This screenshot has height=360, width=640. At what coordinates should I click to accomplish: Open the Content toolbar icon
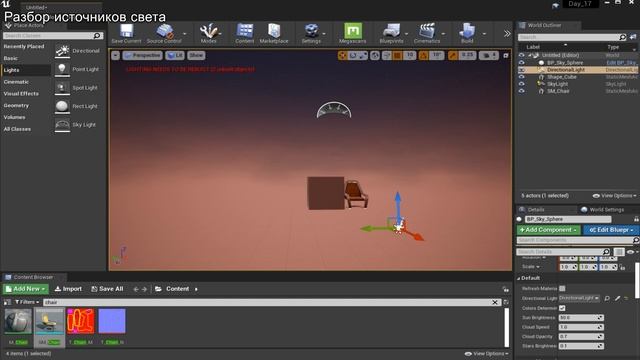pyautogui.click(x=244, y=33)
